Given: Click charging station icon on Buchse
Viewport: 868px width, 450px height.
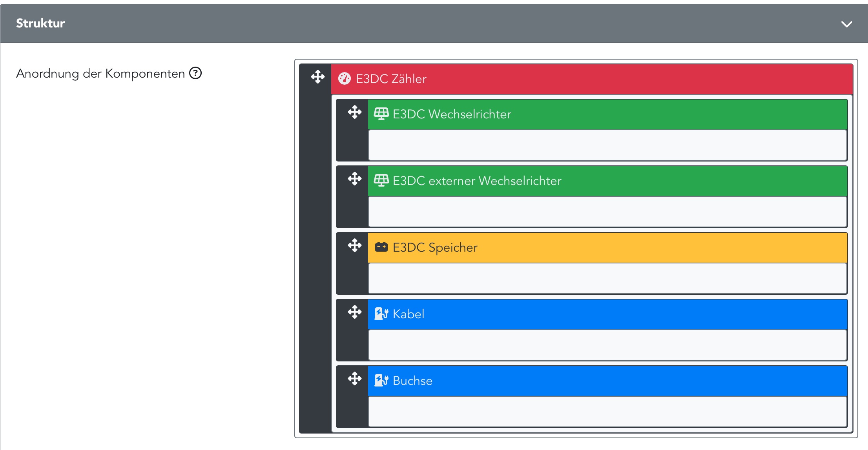Looking at the screenshot, I should point(381,381).
